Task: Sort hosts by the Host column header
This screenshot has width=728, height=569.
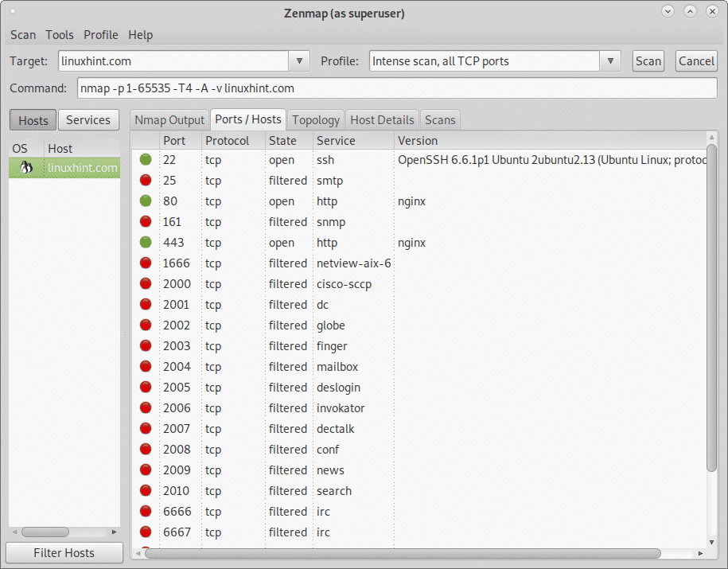Action: 82,149
